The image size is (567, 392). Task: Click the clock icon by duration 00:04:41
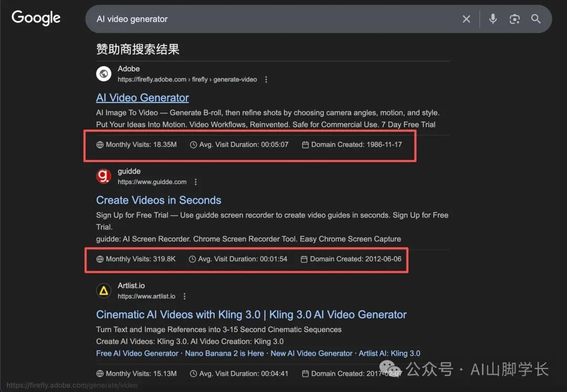(193, 374)
